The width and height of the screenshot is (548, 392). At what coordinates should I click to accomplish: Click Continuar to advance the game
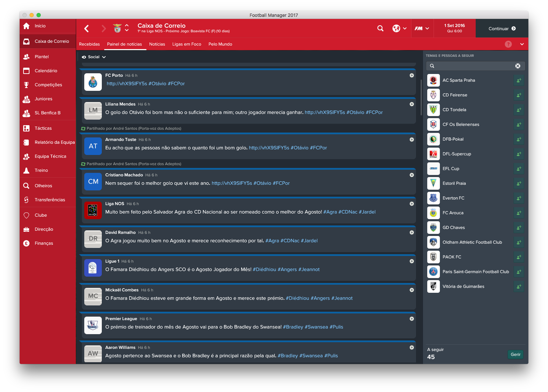tap(502, 28)
